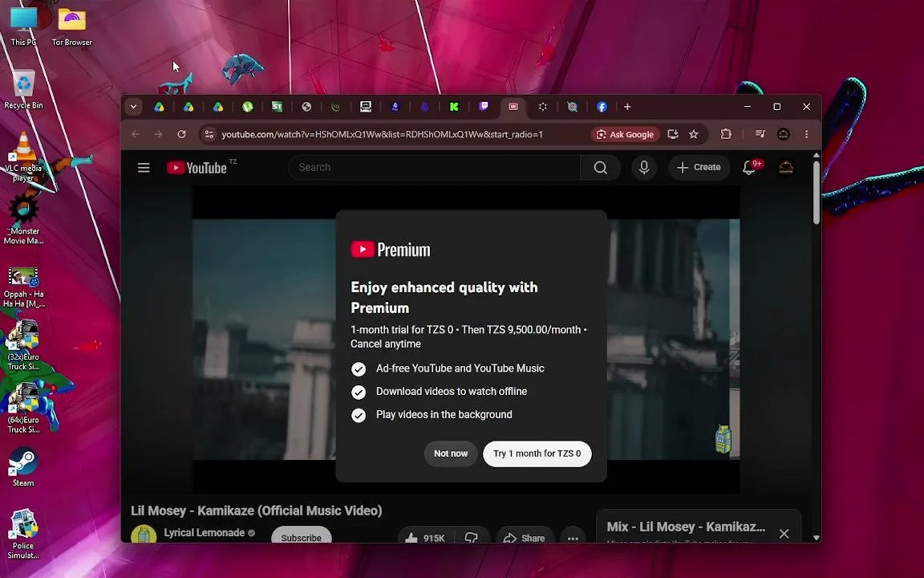The image size is (924, 578).
Task: Click the install app icon in address bar
Action: coord(673,135)
